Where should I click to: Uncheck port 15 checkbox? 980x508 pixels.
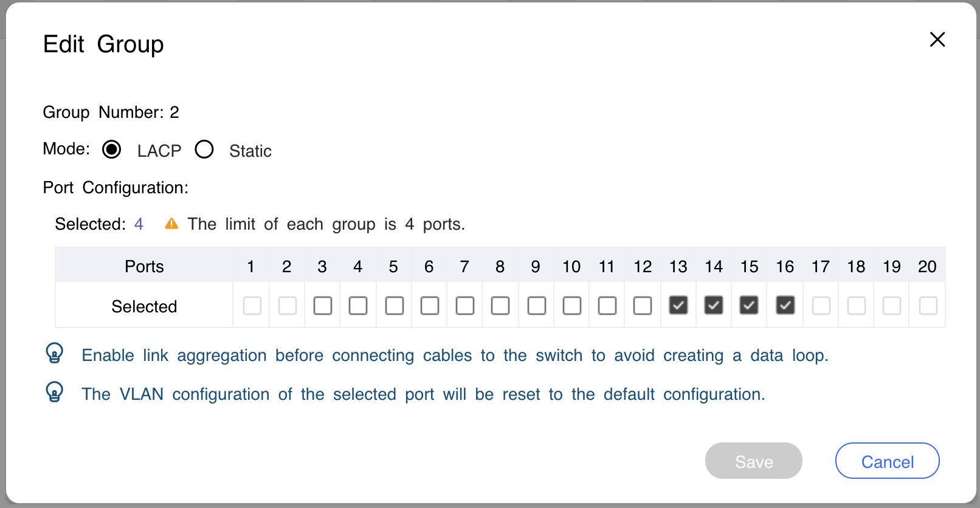click(x=749, y=305)
